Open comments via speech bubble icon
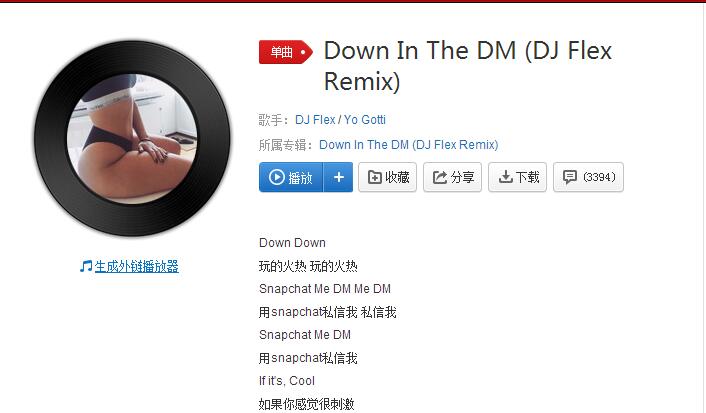 coord(570,177)
